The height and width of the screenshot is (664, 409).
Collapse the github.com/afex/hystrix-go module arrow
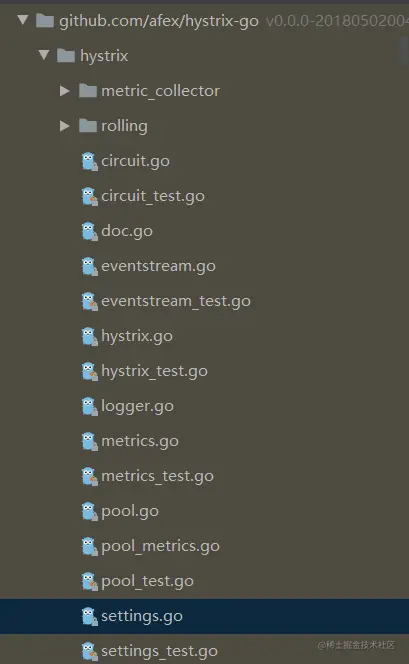tap(23, 19)
